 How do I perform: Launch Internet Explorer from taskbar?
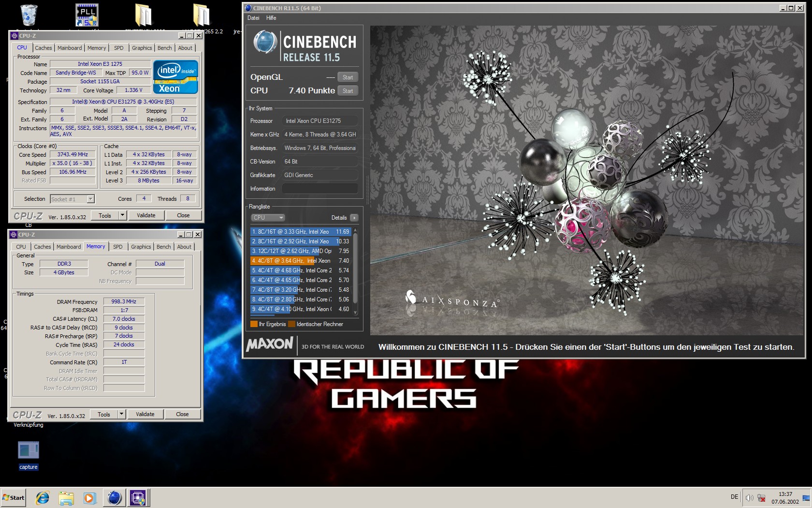(43, 497)
